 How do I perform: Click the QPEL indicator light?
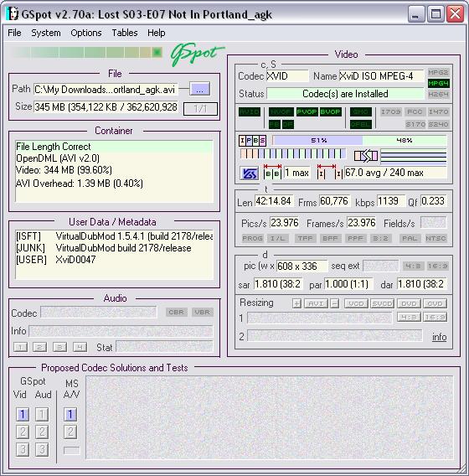click(x=360, y=125)
